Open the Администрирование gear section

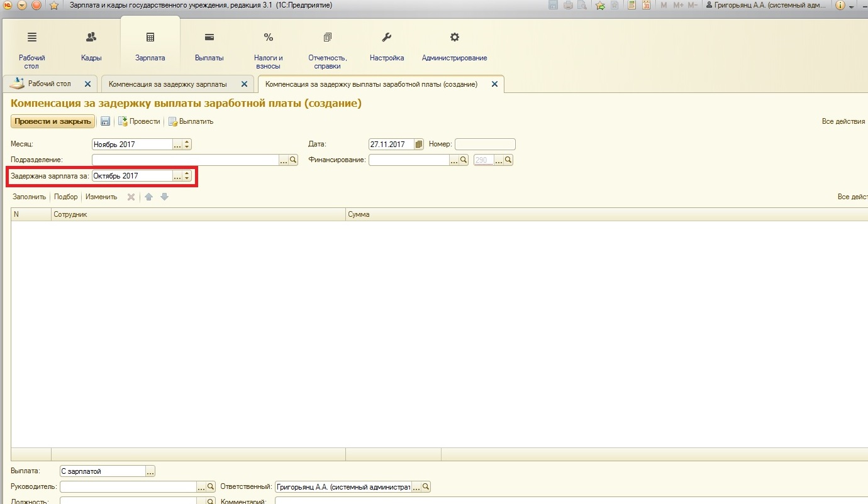(454, 47)
